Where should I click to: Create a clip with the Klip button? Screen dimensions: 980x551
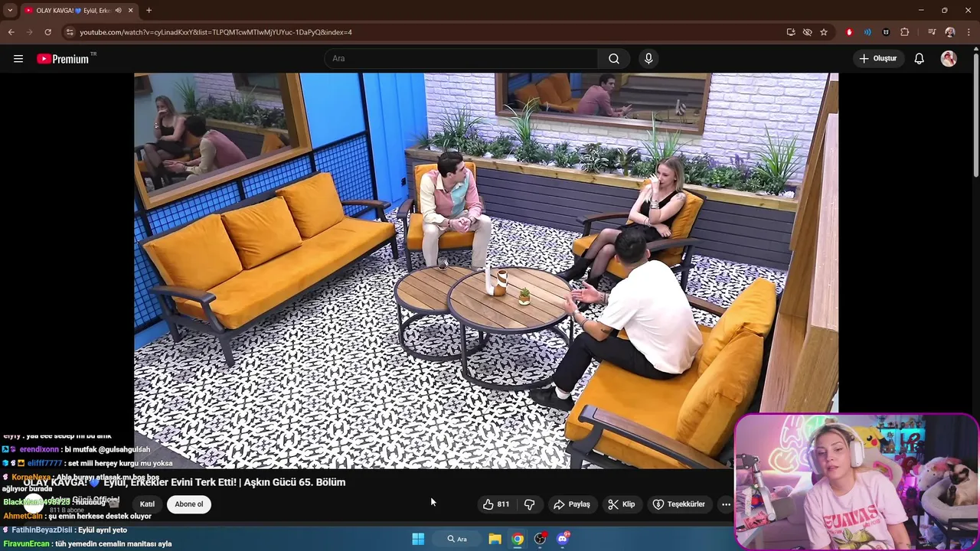click(622, 504)
